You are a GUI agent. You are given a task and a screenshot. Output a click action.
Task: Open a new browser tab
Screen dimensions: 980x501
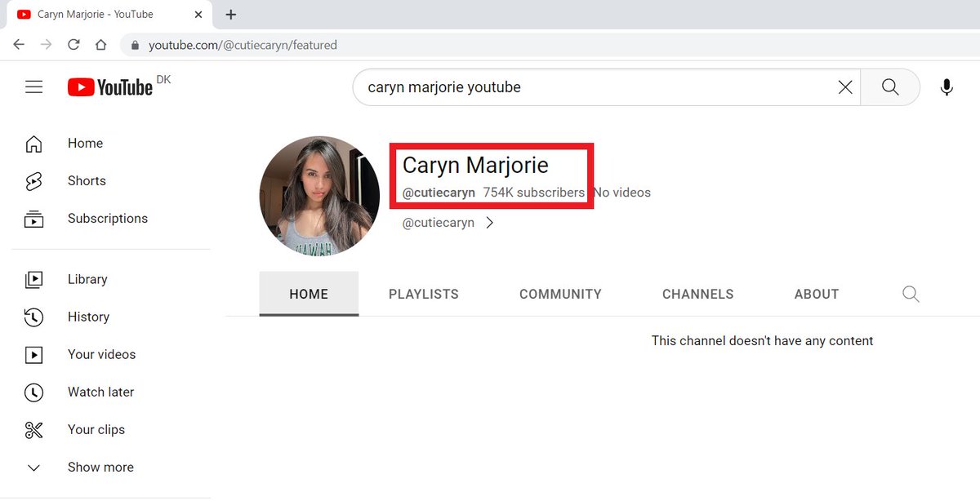231,15
